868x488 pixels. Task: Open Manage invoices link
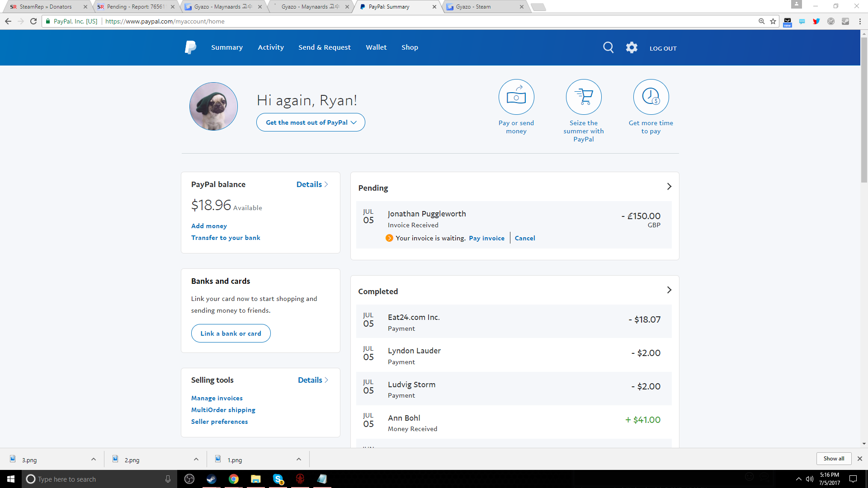(217, 398)
